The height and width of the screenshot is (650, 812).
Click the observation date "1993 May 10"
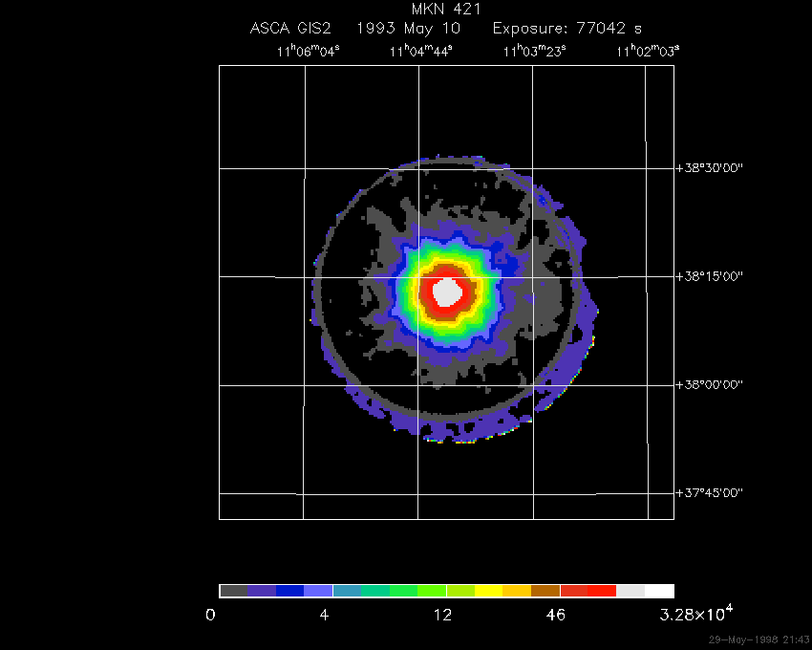[x=408, y=28]
